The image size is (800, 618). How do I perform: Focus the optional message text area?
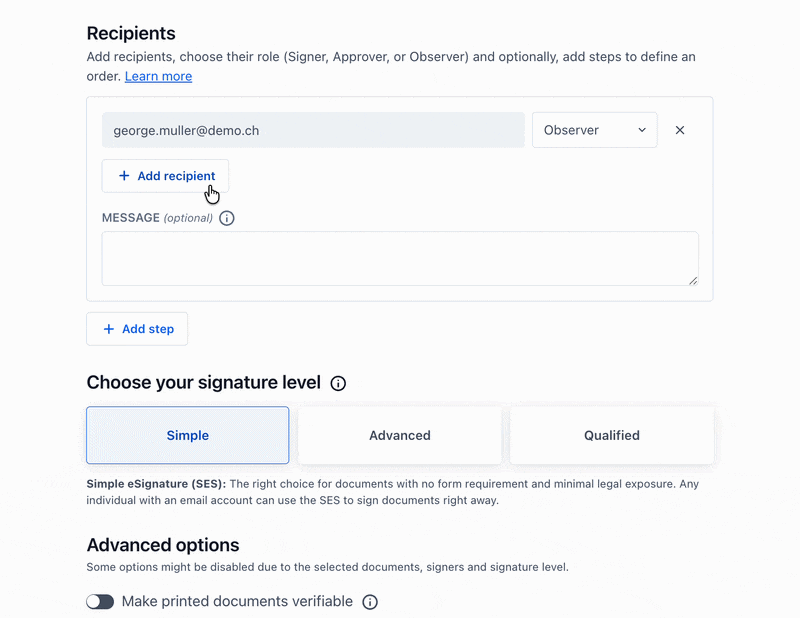[x=400, y=259]
